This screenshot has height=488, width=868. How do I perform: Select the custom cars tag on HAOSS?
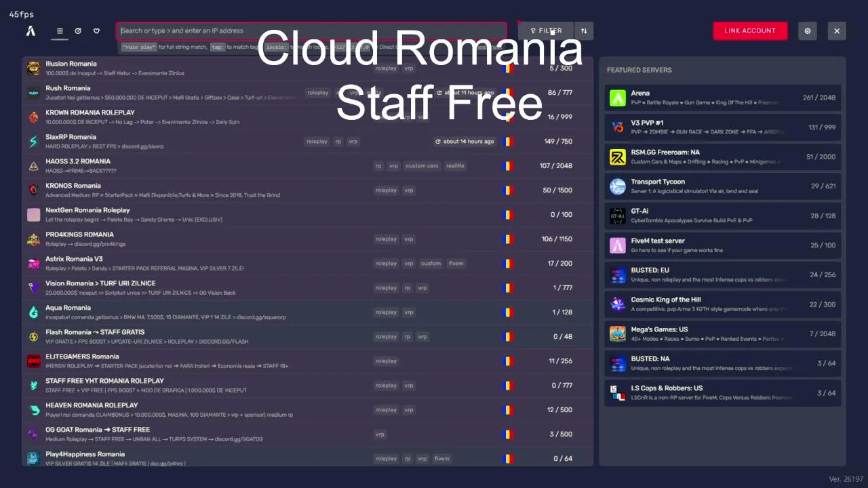[x=422, y=166]
